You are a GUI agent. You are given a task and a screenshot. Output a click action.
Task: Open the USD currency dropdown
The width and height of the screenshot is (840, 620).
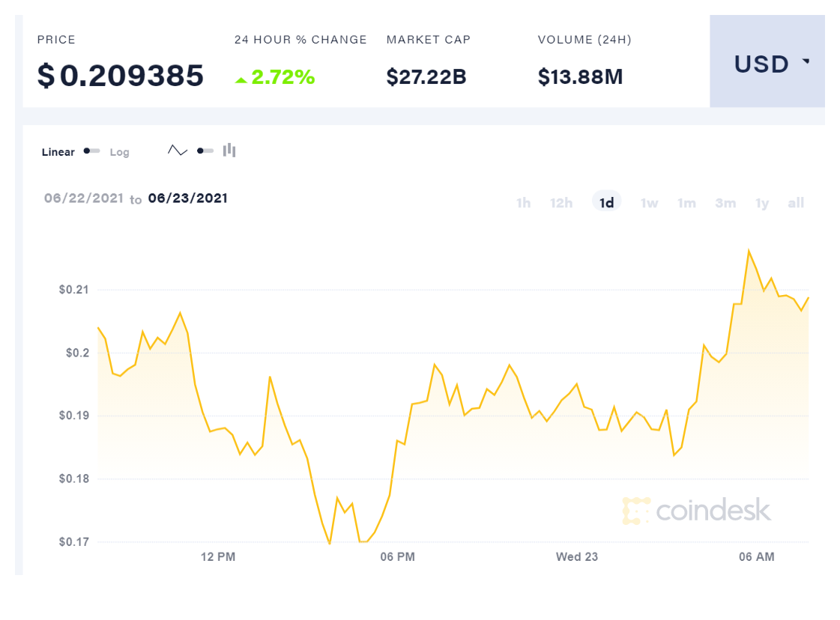[x=767, y=64]
